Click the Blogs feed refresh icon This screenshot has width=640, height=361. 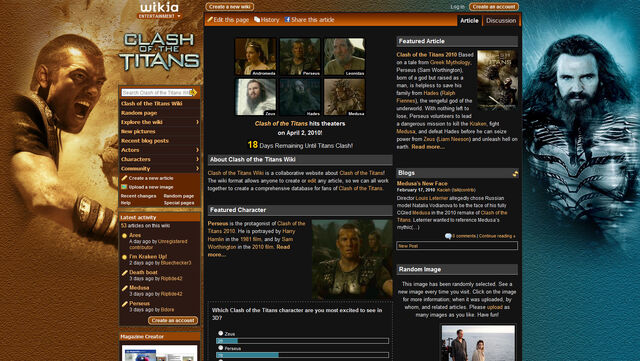pos(515,174)
